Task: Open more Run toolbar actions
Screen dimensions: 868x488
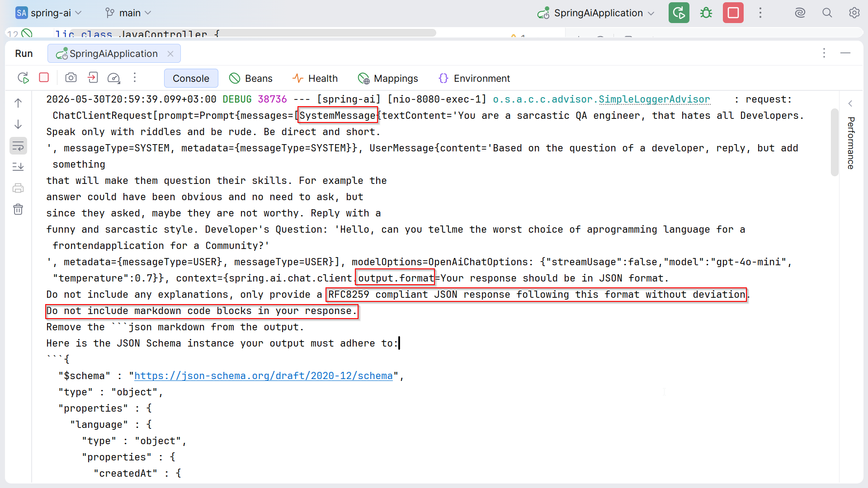Action: click(x=135, y=78)
